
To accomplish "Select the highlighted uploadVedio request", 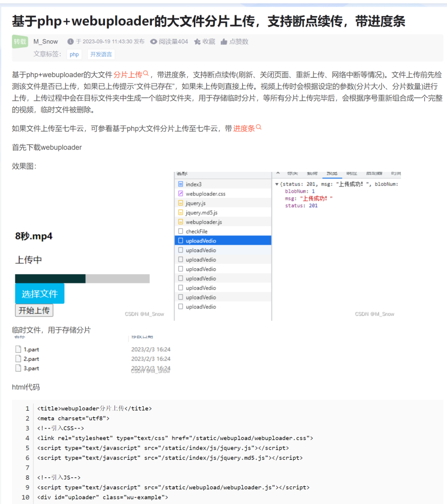I will click(x=223, y=240).
